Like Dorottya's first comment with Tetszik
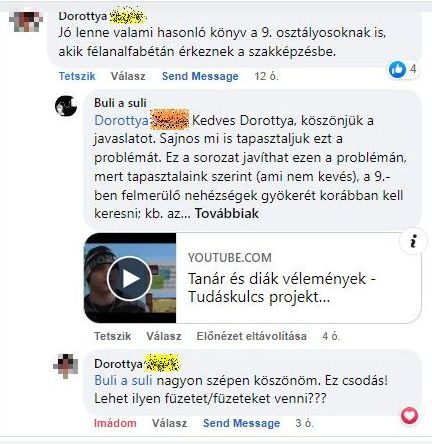 point(77,76)
